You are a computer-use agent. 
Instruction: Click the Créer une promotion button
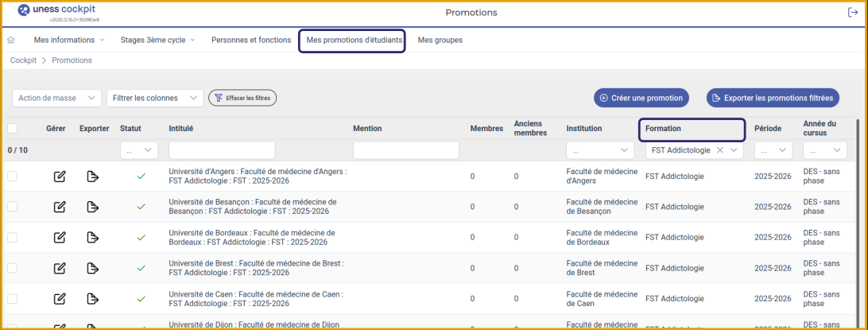(x=641, y=98)
